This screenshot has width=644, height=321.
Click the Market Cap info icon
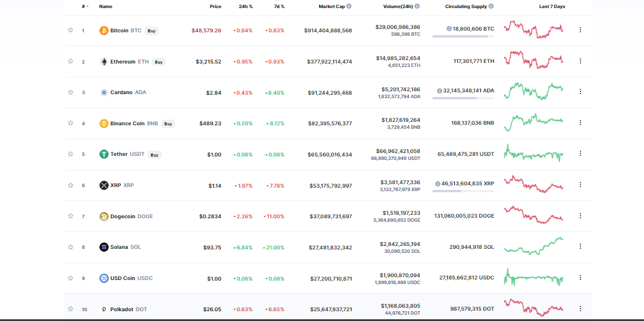point(349,6)
